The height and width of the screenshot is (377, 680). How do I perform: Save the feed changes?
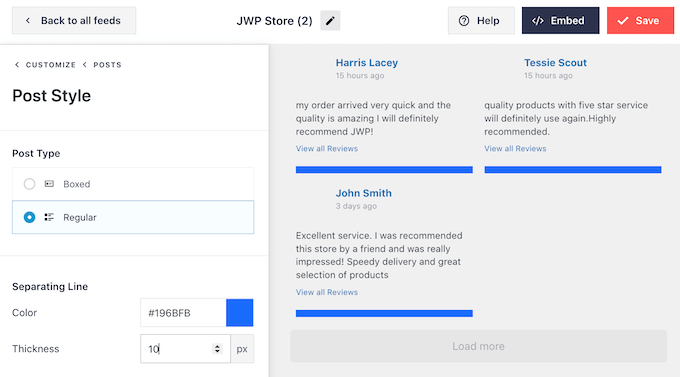640,20
